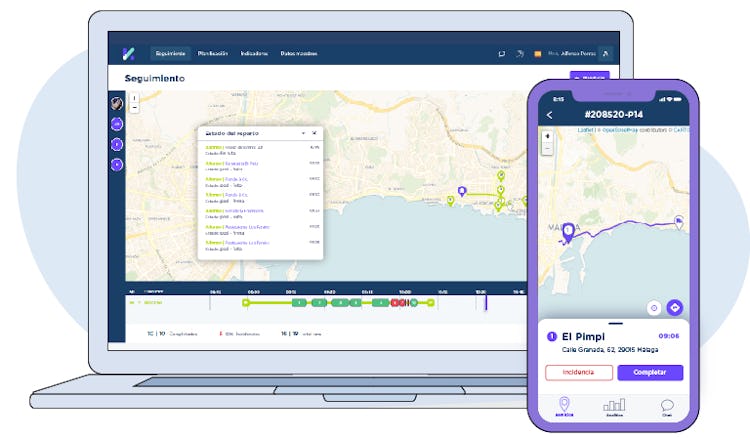This screenshot has height=438, width=750.
Task: Click the header icon left of the orange flag
Action: [519, 54]
